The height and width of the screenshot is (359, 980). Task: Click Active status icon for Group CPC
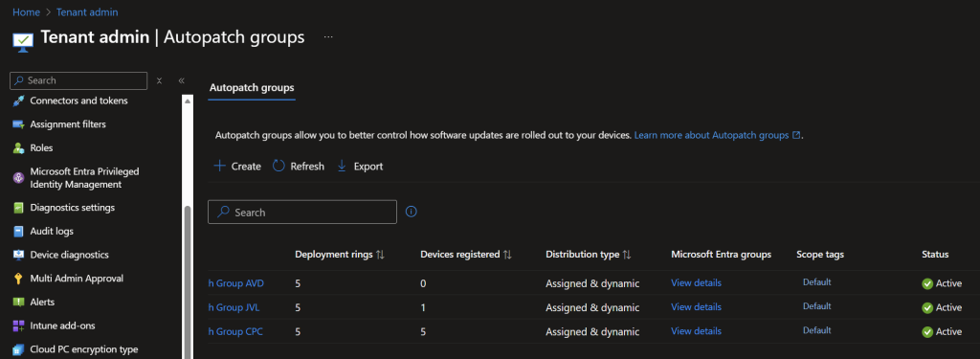(x=927, y=331)
